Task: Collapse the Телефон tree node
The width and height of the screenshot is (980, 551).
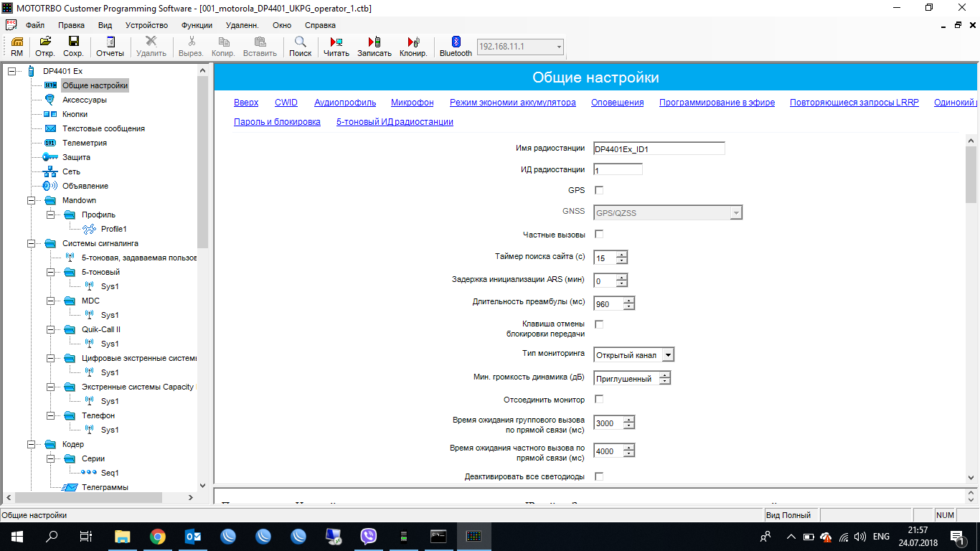Action: (50, 415)
